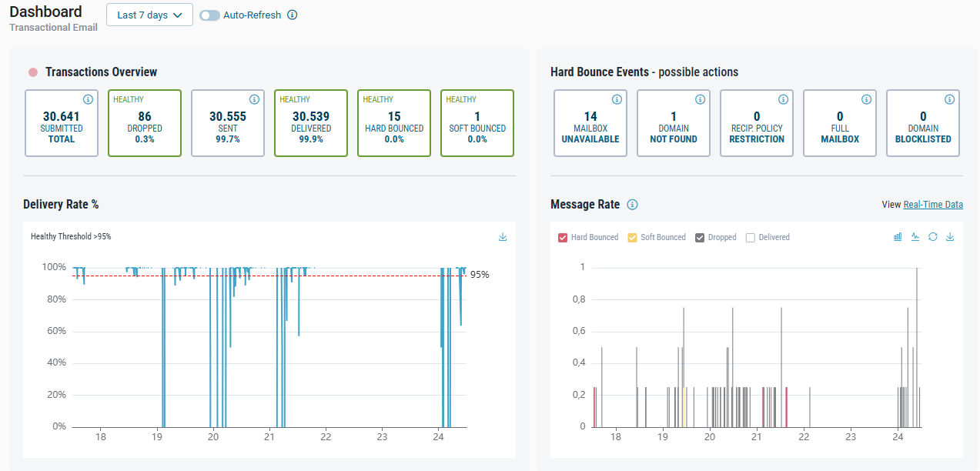Refresh the Message Rate chart

coord(932,237)
